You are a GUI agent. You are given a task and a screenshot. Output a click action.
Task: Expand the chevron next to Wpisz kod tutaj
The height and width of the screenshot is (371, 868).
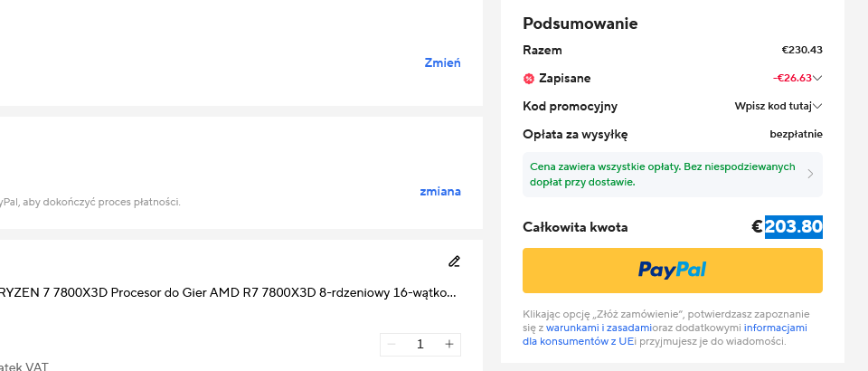click(817, 106)
